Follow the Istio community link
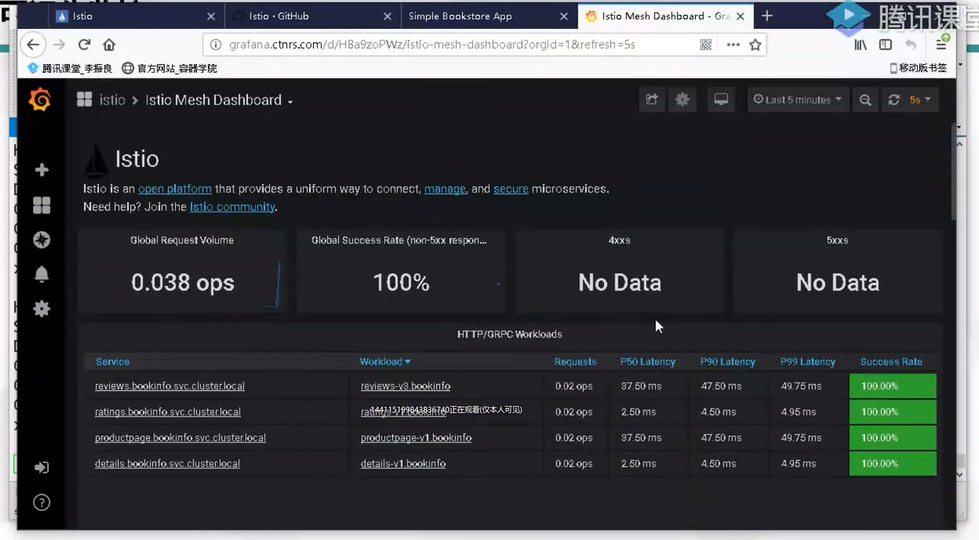 pyautogui.click(x=232, y=207)
